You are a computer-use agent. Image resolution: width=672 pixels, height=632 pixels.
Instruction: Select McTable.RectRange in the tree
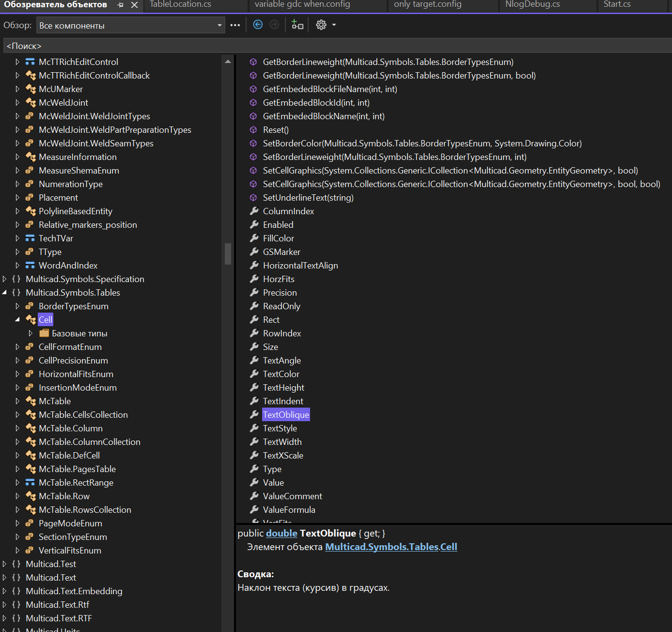pos(76,482)
